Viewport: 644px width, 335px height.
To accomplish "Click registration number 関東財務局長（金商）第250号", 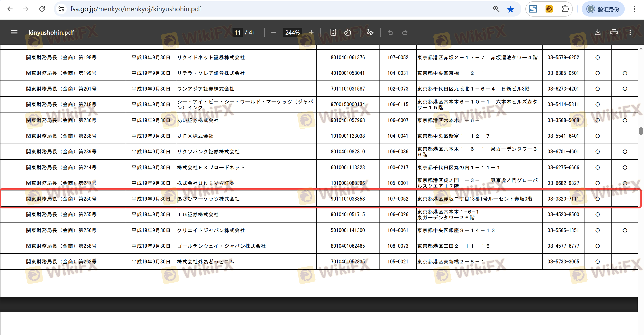I will [61, 199].
